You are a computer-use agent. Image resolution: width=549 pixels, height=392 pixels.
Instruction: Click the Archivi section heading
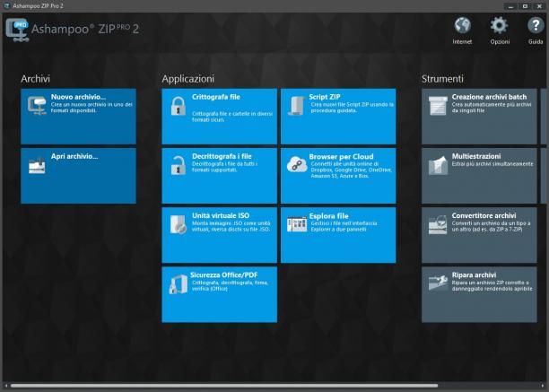pyautogui.click(x=35, y=79)
